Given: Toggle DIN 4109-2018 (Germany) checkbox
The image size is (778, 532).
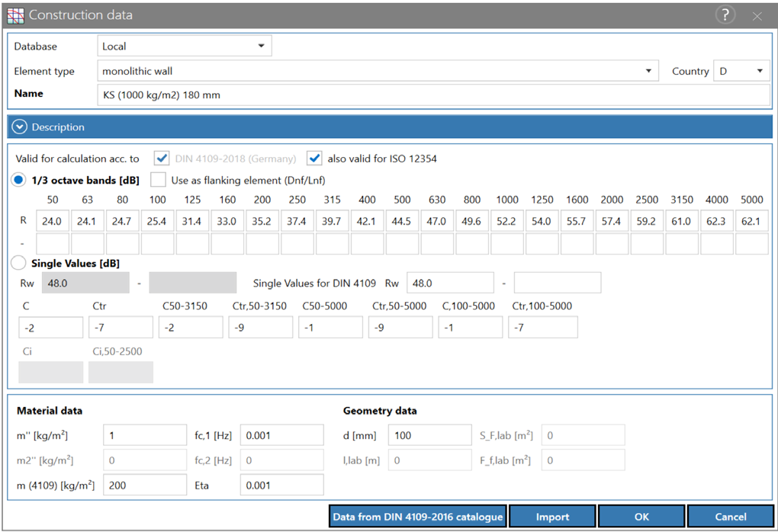Looking at the screenshot, I should point(161,159).
